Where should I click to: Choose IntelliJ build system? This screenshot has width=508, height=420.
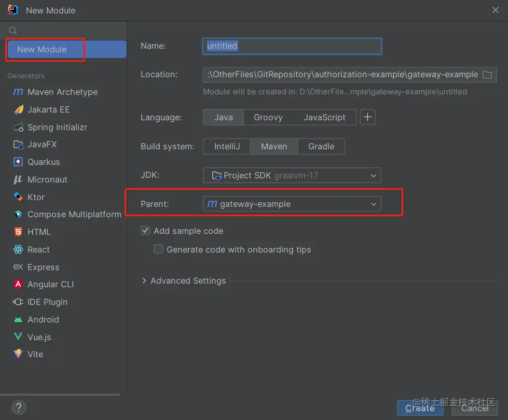tap(227, 146)
